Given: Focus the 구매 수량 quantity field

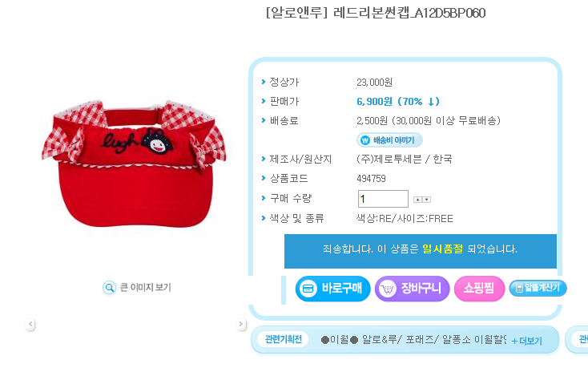Looking at the screenshot, I should pos(383,199).
